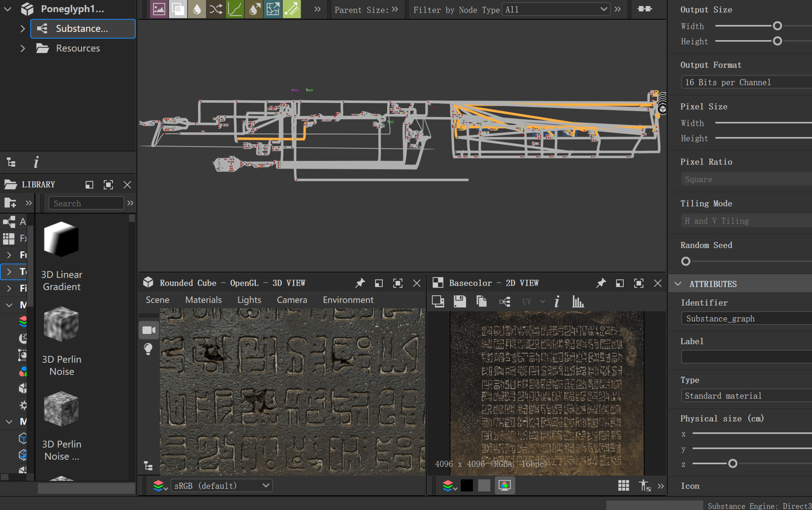
Task: Open the Environment menu in the 3D view
Action: click(x=348, y=300)
